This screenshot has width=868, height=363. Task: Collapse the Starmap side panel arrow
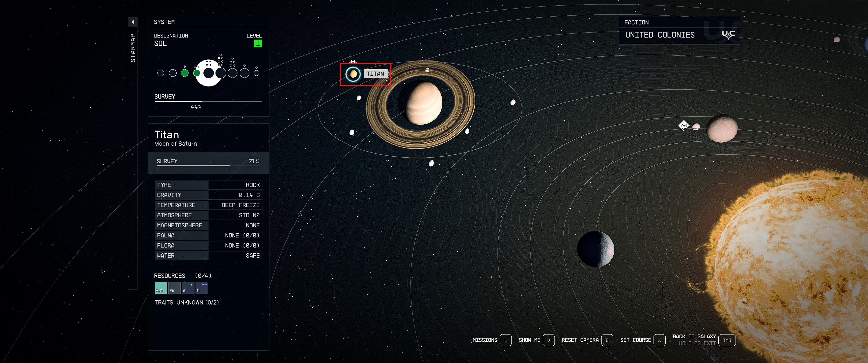click(133, 22)
